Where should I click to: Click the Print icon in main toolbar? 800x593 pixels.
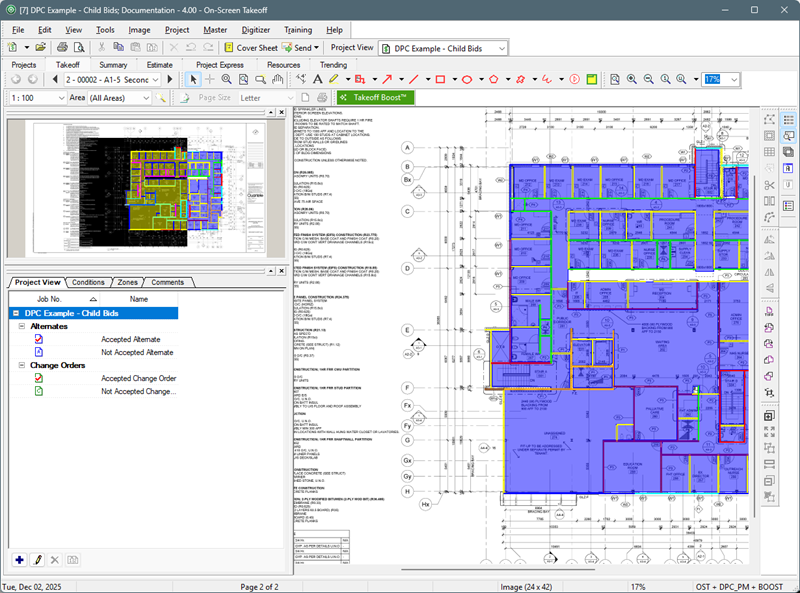click(x=62, y=47)
